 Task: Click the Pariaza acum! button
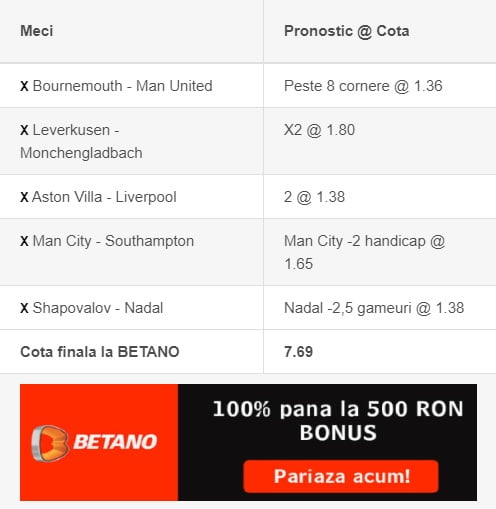point(341,476)
